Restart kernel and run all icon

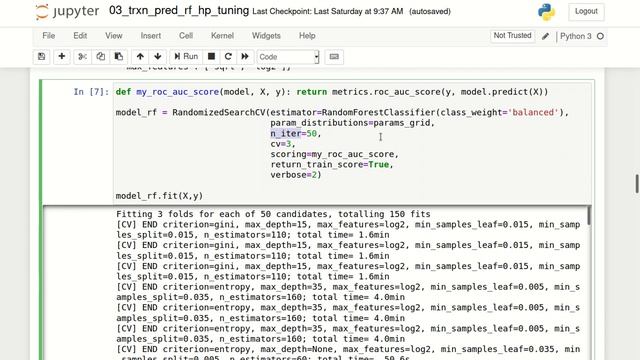(245, 57)
